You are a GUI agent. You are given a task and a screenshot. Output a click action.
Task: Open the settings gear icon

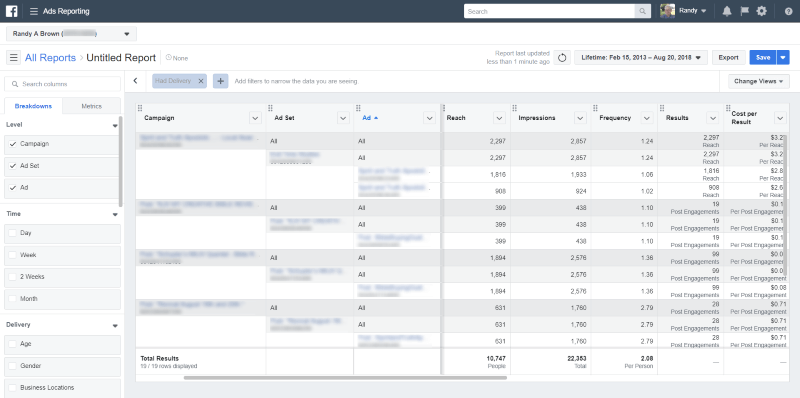point(761,11)
